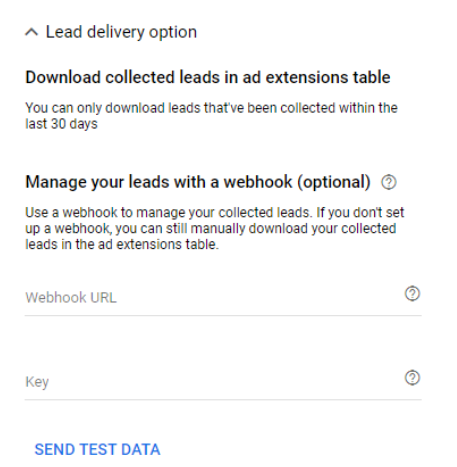The image size is (457, 467).
Task: Click the SEND TEST DATA button
Action: (x=97, y=449)
